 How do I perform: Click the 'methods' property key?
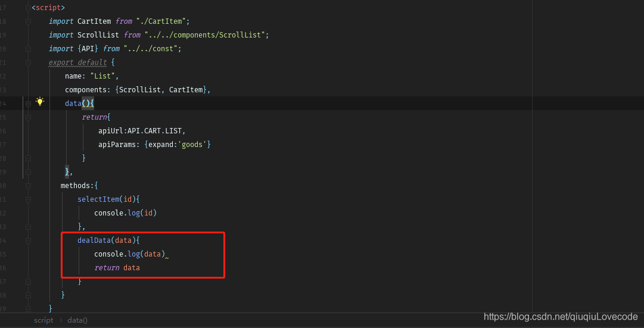[75, 186]
